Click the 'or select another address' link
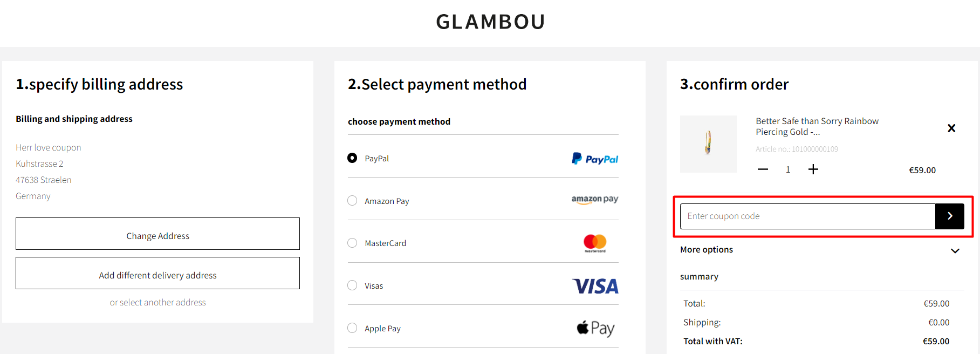The height and width of the screenshot is (354, 980). click(157, 303)
